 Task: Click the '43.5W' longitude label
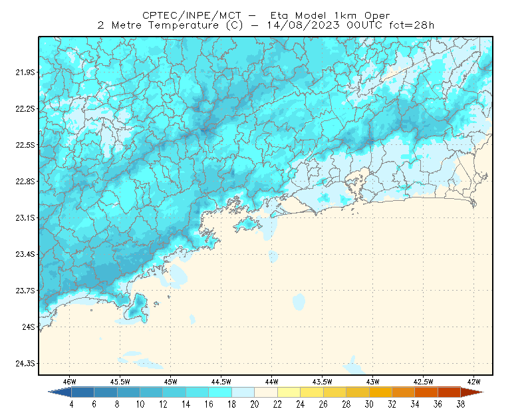pos(323,382)
